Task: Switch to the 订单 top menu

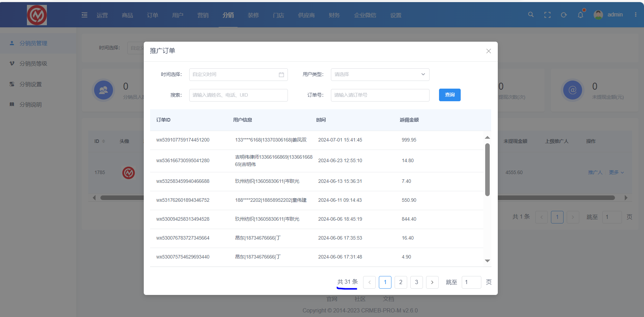Action: click(153, 15)
